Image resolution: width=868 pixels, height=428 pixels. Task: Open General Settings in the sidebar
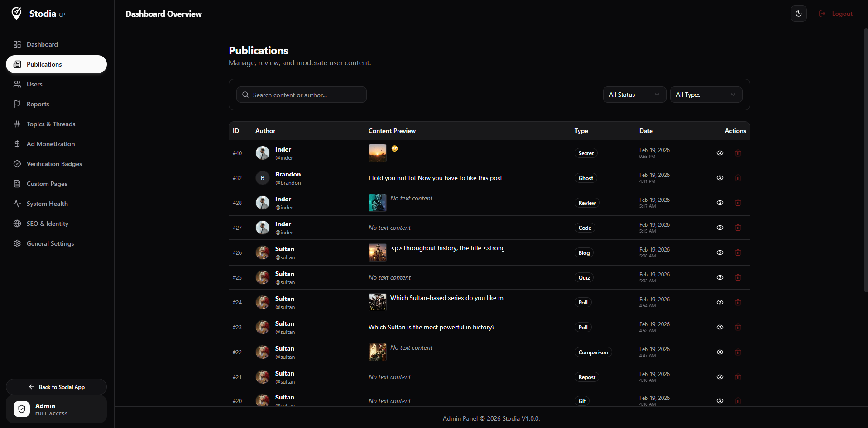click(x=49, y=243)
